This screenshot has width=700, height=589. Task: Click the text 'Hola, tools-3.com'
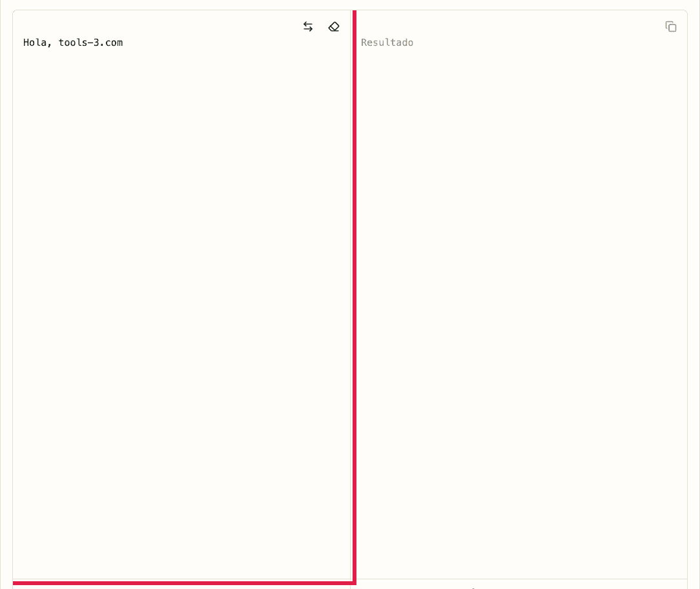pyautogui.click(x=73, y=43)
